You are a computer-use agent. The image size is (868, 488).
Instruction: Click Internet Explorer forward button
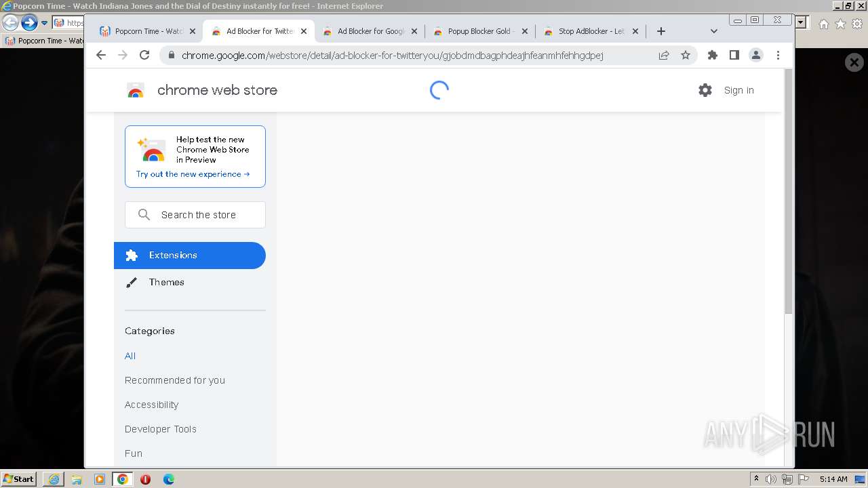pos(29,23)
